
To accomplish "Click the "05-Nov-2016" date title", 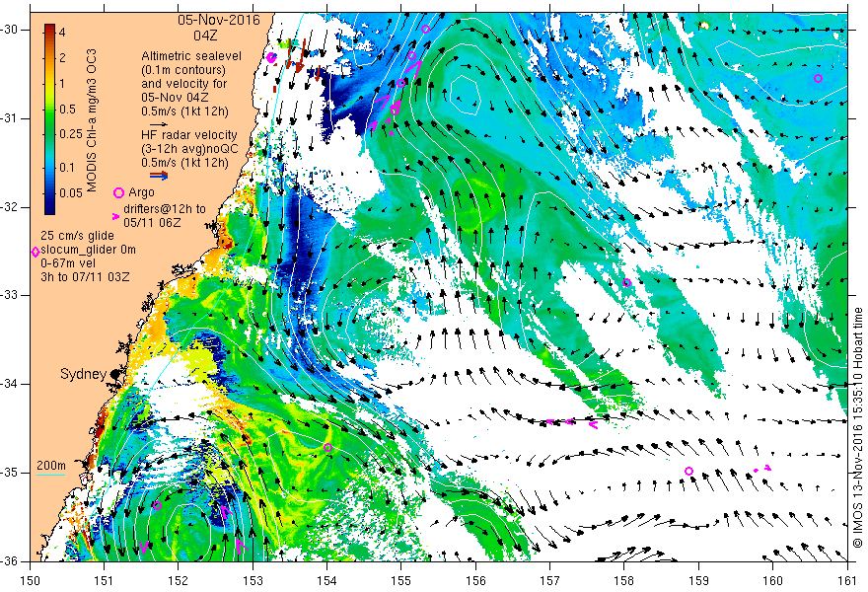I will point(219,21).
